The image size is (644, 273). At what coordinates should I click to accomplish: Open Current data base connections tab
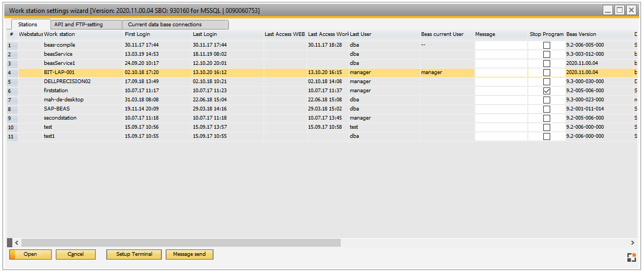click(164, 25)
